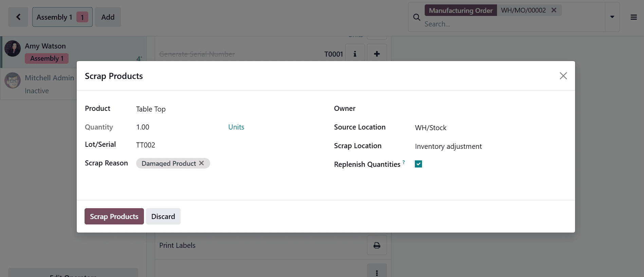Click Mitchell Admin's avatar
Image resolution: width=644 pixels, height=277 pixels.
pyautogui.click(x=13, y=80)
